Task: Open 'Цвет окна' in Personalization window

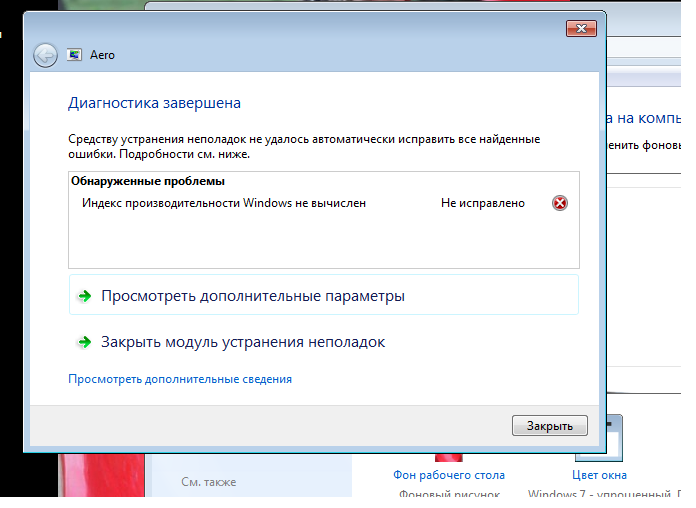Action: coord(599,475)
